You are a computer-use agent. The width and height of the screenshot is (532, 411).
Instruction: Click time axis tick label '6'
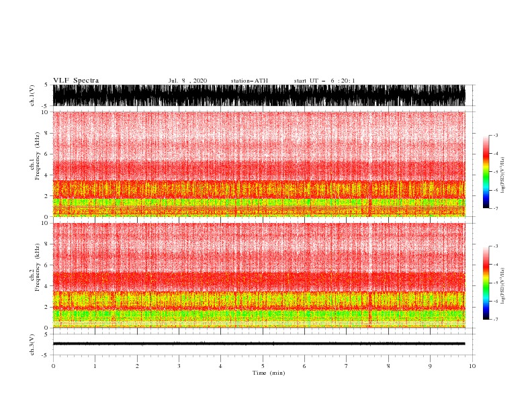pyautogui.click(x=304, y=366)
